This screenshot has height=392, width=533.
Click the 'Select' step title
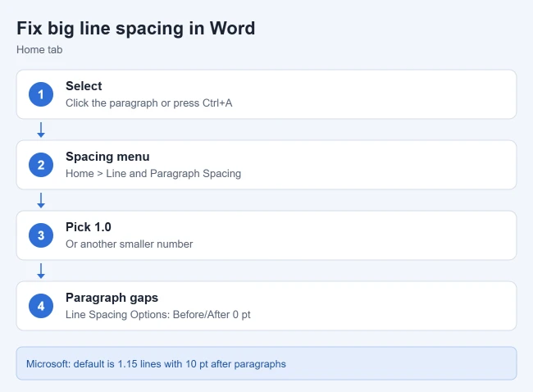[x=84, y=86]
